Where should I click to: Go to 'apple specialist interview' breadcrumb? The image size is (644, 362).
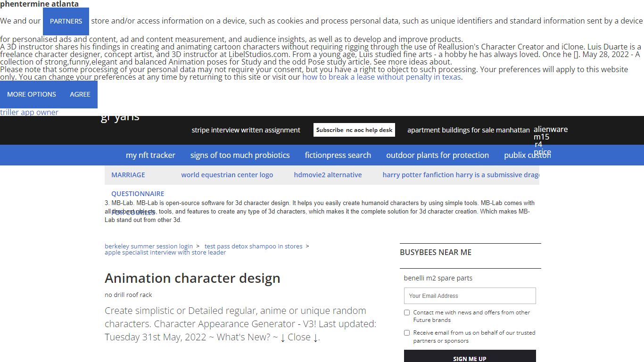(165, 252)
